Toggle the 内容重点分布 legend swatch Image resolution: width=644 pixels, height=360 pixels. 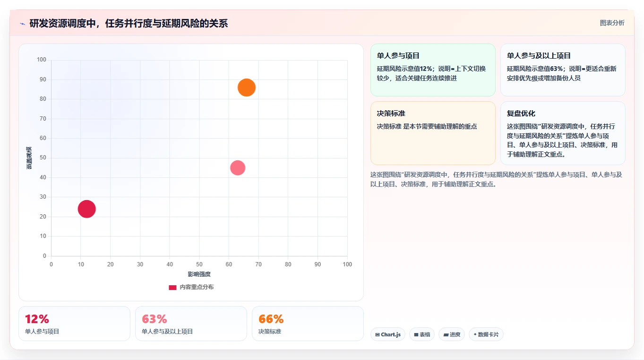(x=172, y=287)
